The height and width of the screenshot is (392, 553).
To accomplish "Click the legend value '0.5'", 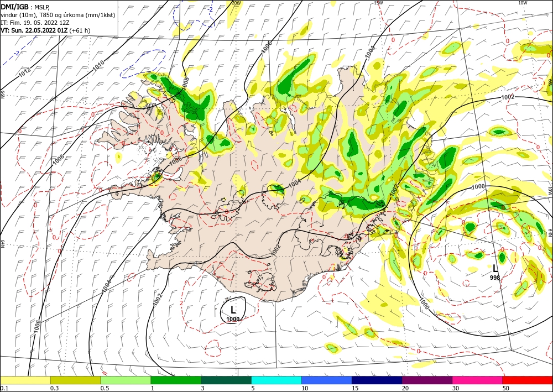I will point(104,388).
